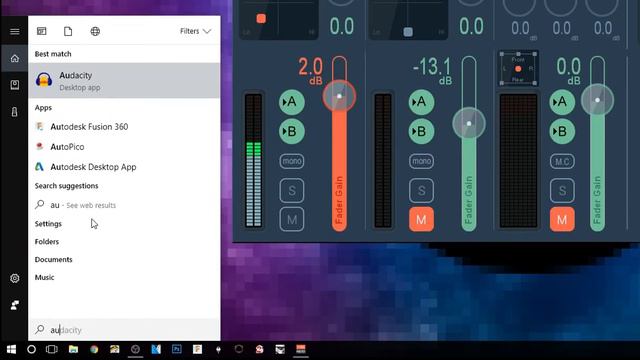Screen dimensions: 640x360
Task: Show Music category results
Action: 44,278
